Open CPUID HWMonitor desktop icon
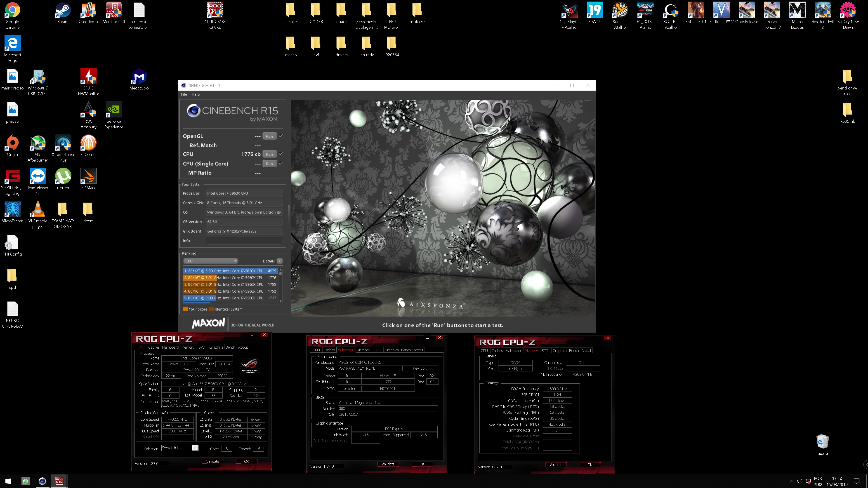The image size is (868, 488). point(88,82)
